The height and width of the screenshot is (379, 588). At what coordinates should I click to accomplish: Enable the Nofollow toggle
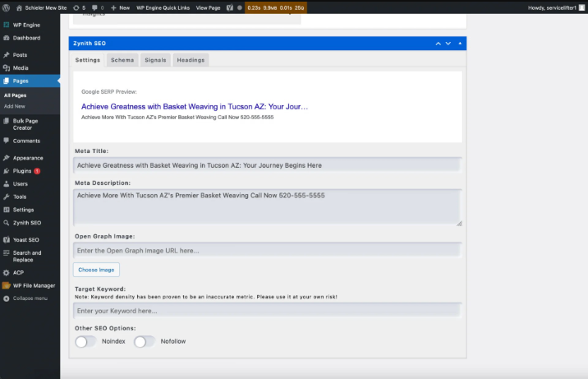(145, 341)
